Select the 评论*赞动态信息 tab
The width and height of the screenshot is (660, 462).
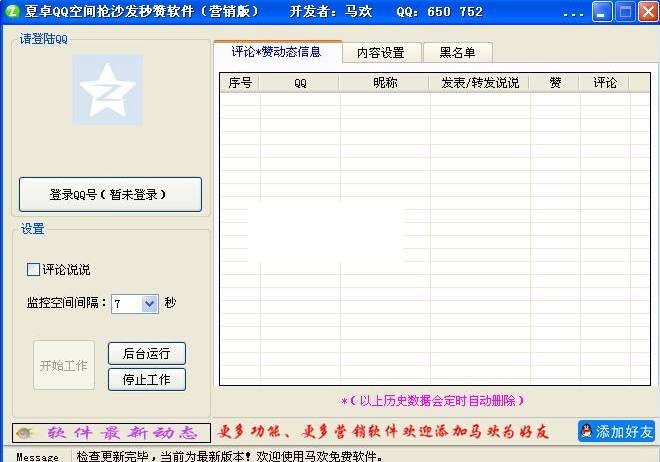pos(276,52)
